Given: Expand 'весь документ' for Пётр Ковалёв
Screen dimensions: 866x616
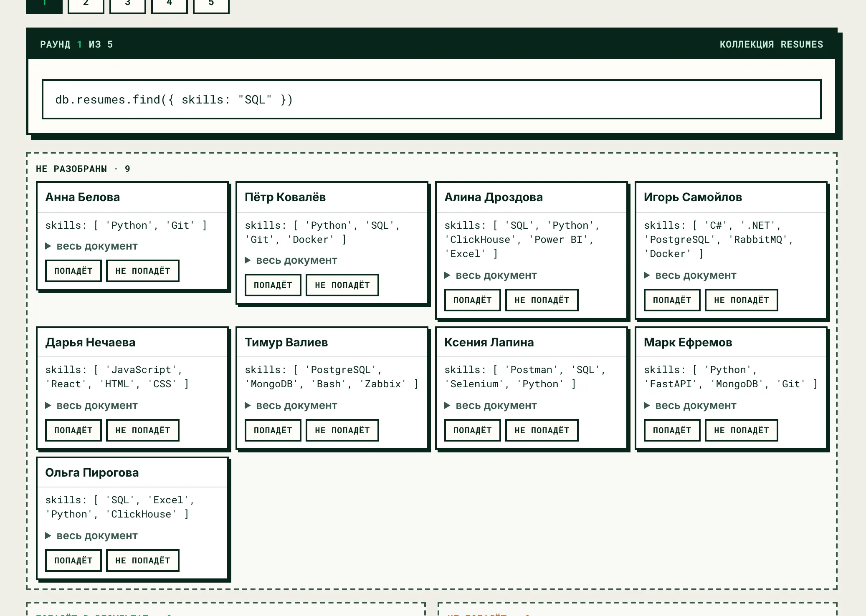Looking at the screenshot, I should pos(291,260).
